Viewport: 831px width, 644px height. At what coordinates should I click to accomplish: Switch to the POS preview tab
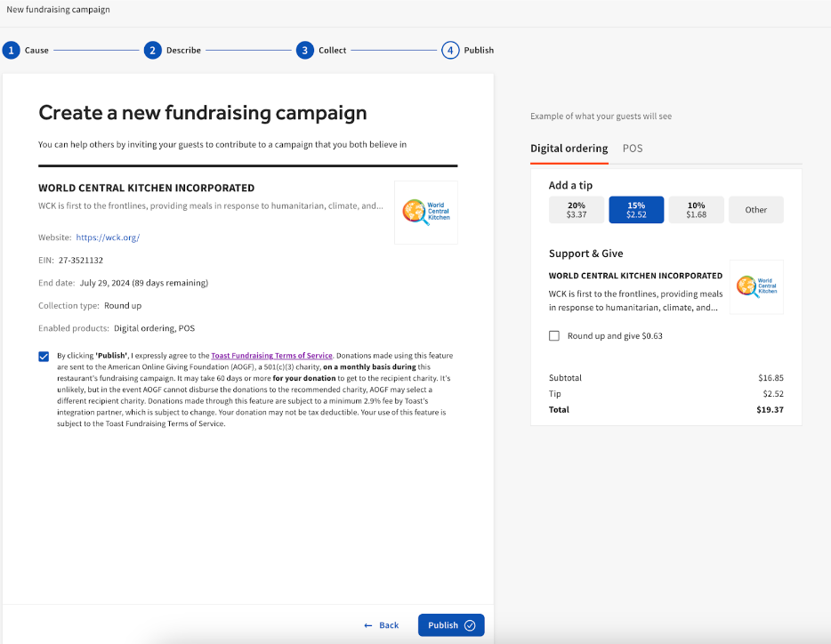point(633,149)
